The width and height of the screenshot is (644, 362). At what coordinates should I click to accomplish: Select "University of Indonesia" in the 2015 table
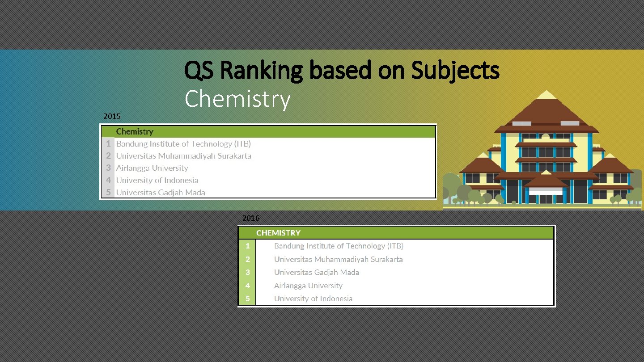coord(157,180)
